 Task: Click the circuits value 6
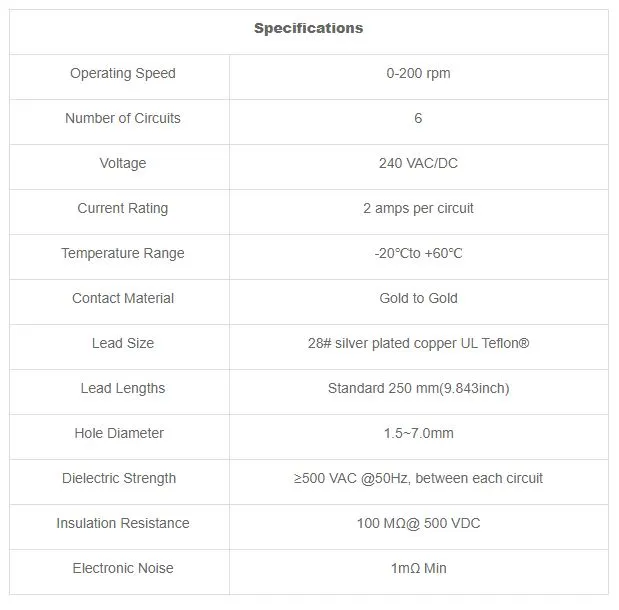[418, 118]
